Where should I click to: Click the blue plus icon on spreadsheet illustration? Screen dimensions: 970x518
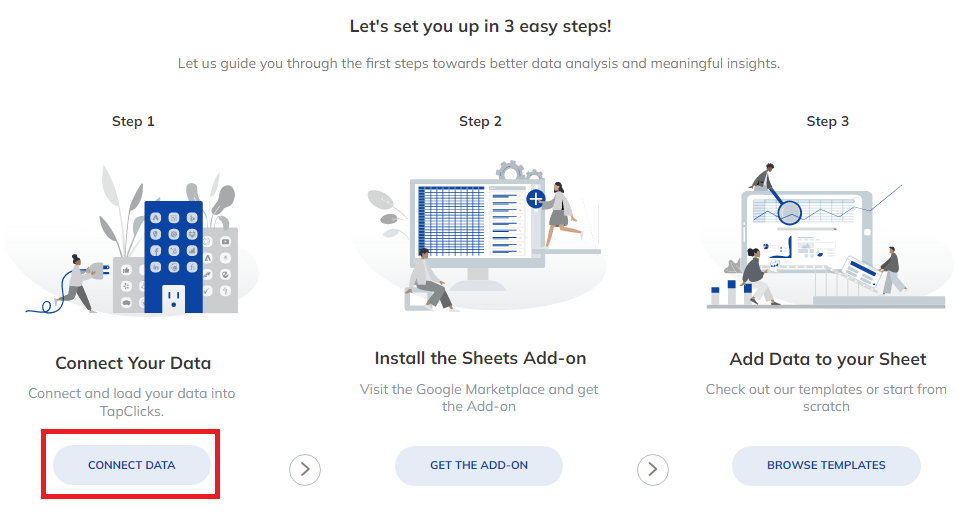point(535,199)
